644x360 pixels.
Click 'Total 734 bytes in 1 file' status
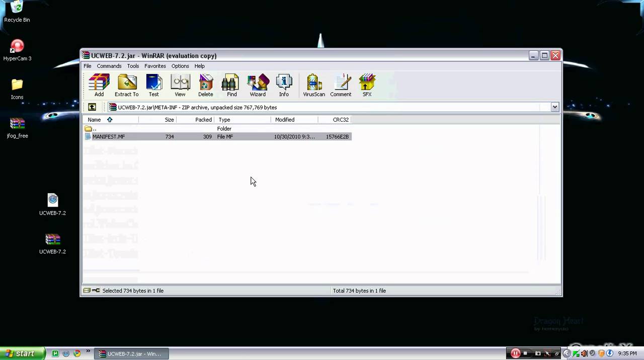(359, 291)
